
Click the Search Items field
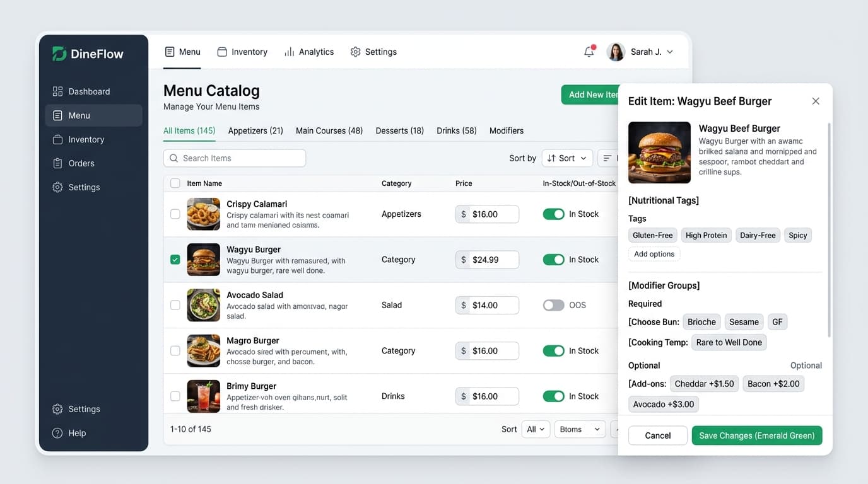tap(235, 158)
